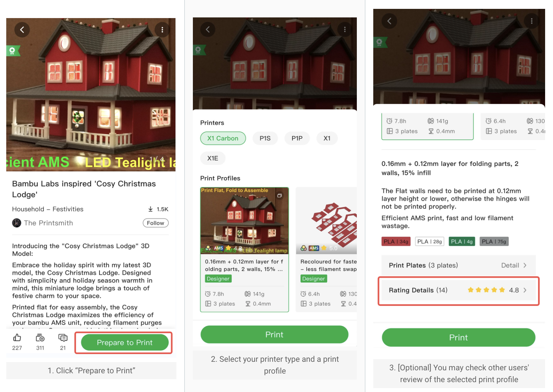Select the X1 Carbon printer chip

223,138
